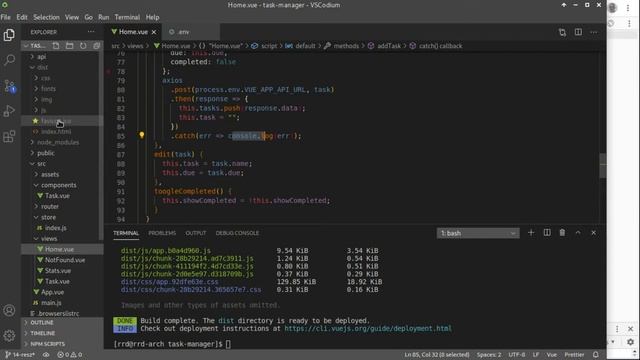
Task: Open the cli.vuejs.org deployment link
Action: [368, 328]
